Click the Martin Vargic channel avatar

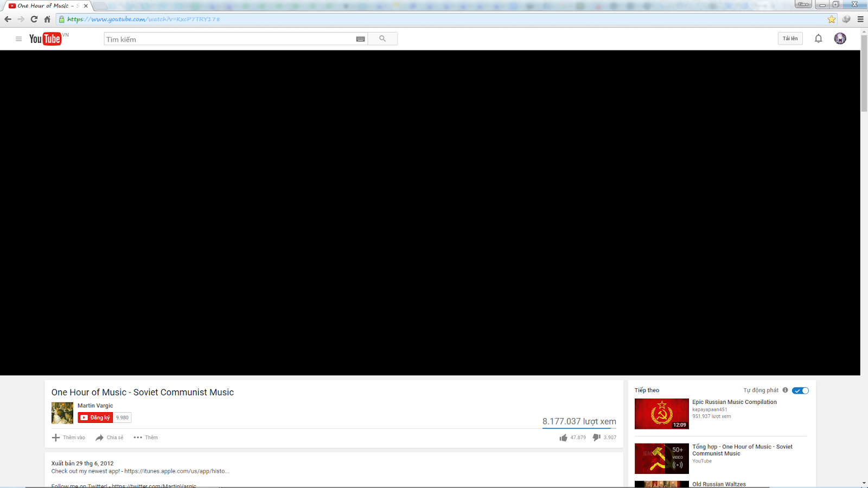click(x=62, y=413)
